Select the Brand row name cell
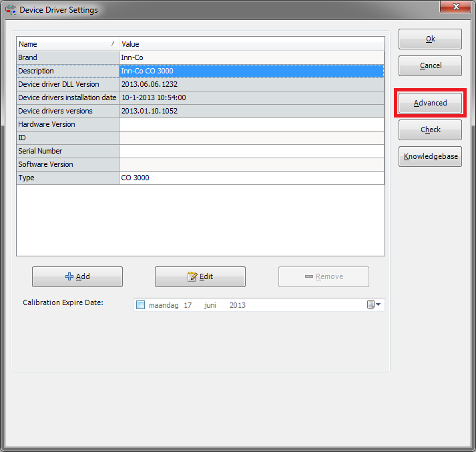476x452 pixels. 67,57
